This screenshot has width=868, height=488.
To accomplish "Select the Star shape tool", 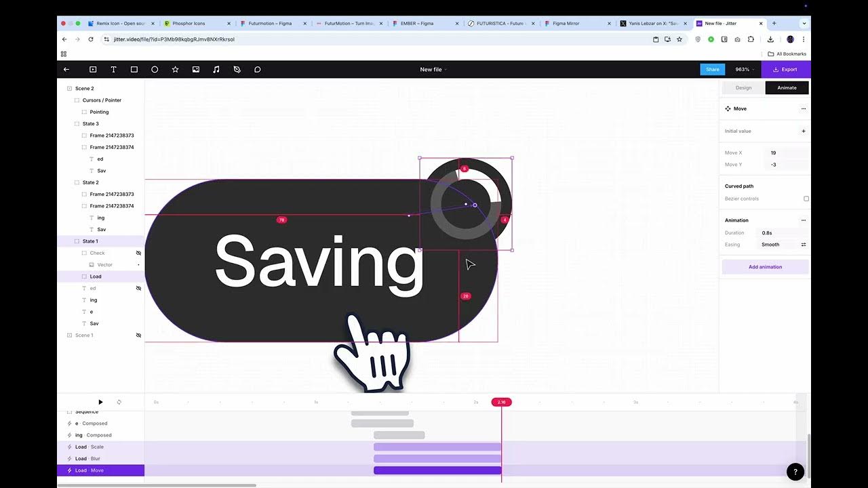I will coord(175,69).
